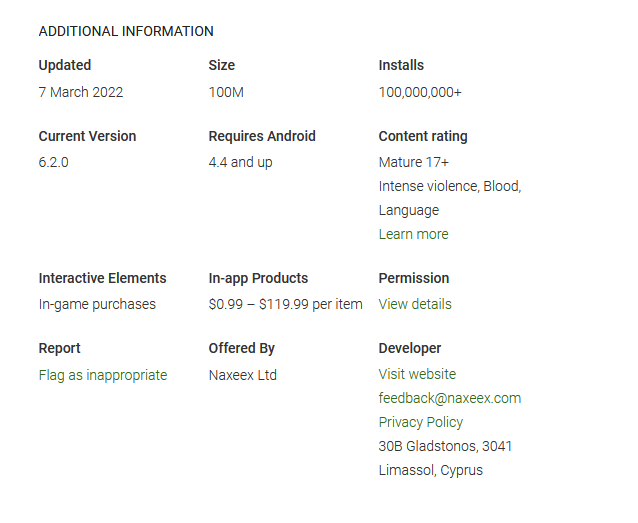Select the 30B Gladstonos, 3041 address line

445,446
